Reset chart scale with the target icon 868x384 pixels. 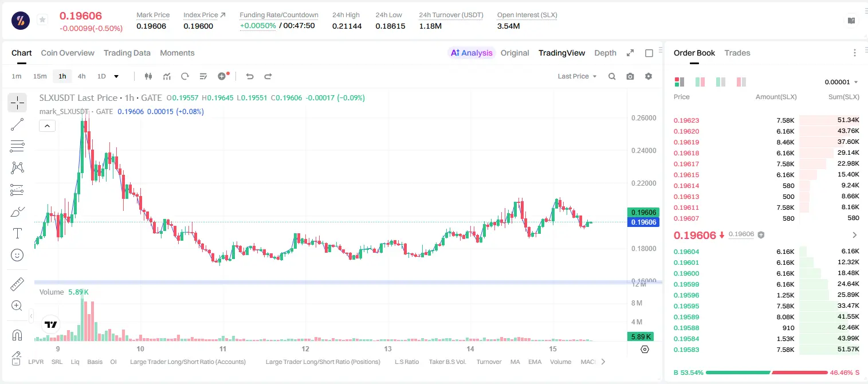645,349
